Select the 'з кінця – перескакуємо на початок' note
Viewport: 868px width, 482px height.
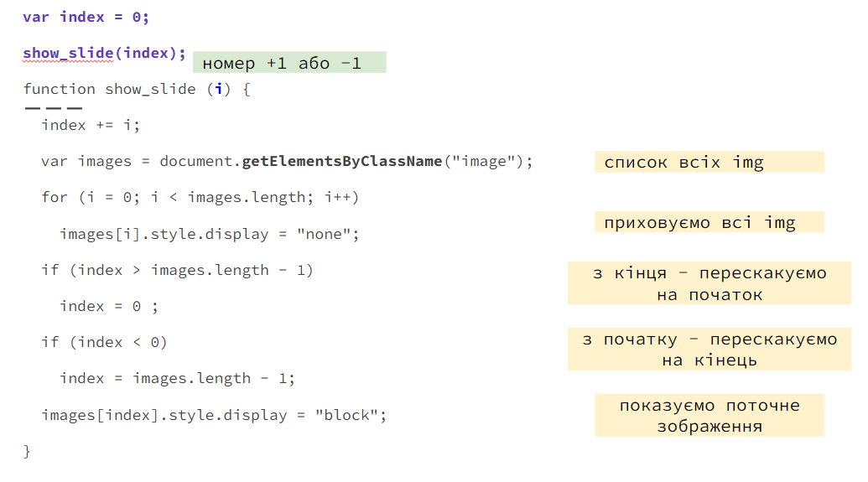(x=709, y=283)
